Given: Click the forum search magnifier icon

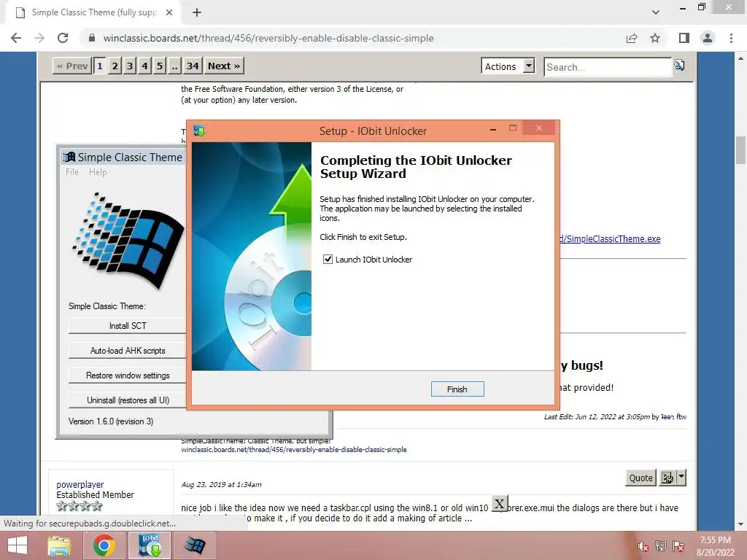Looking at the screenshot, I should click(x=679, y=65).
